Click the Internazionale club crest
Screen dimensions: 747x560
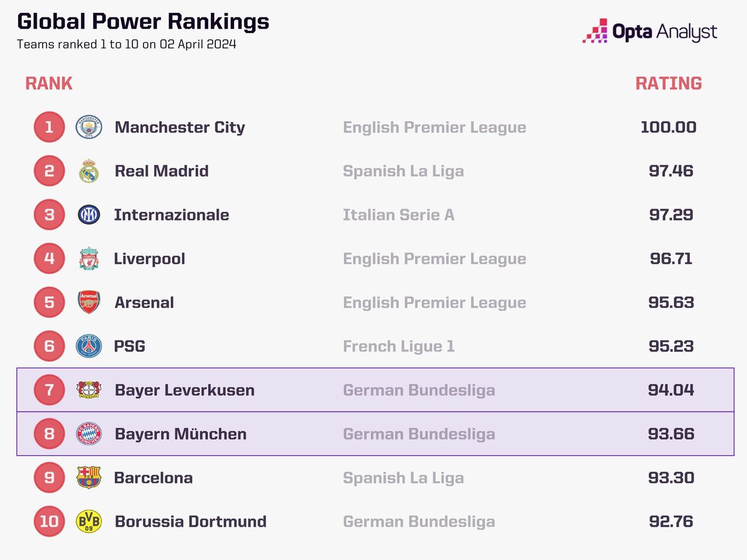point(89,215)
